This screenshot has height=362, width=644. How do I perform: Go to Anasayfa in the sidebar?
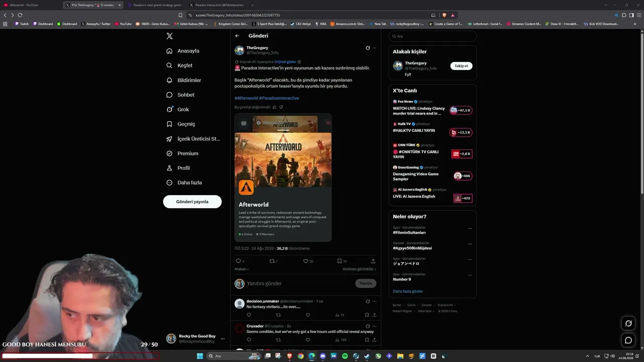(183, 51)
